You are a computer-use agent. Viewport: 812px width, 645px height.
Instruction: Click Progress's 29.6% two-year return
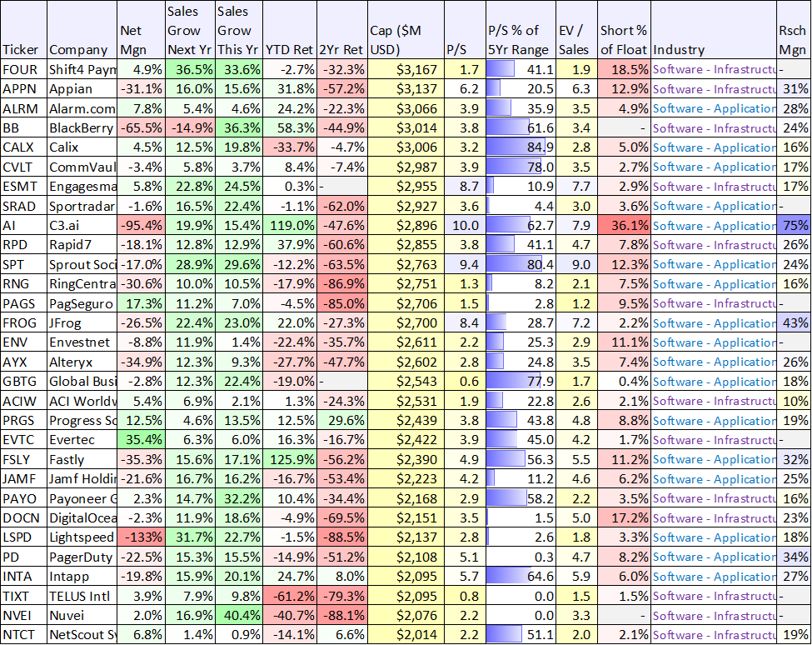click(x=341, y=421)
